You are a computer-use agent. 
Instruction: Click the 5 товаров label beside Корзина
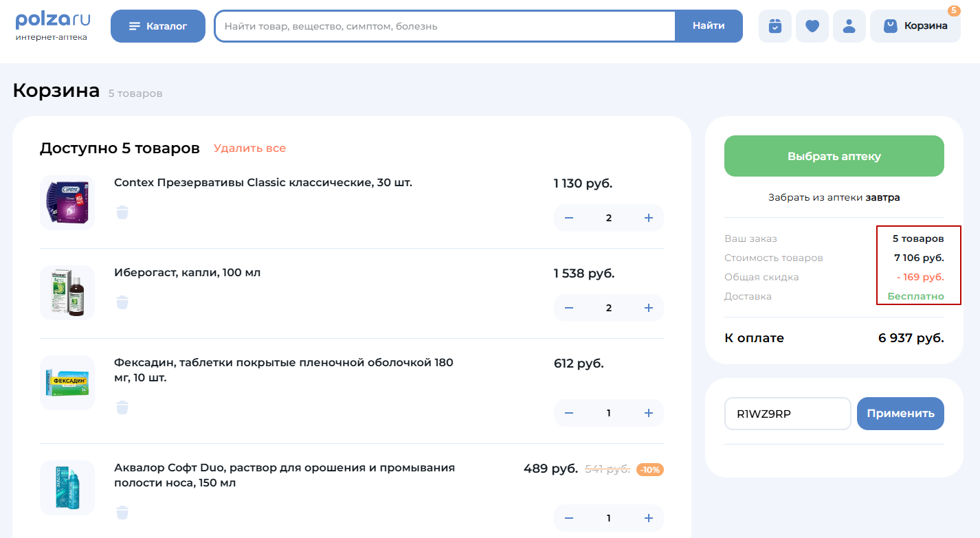tap(135, 93)
